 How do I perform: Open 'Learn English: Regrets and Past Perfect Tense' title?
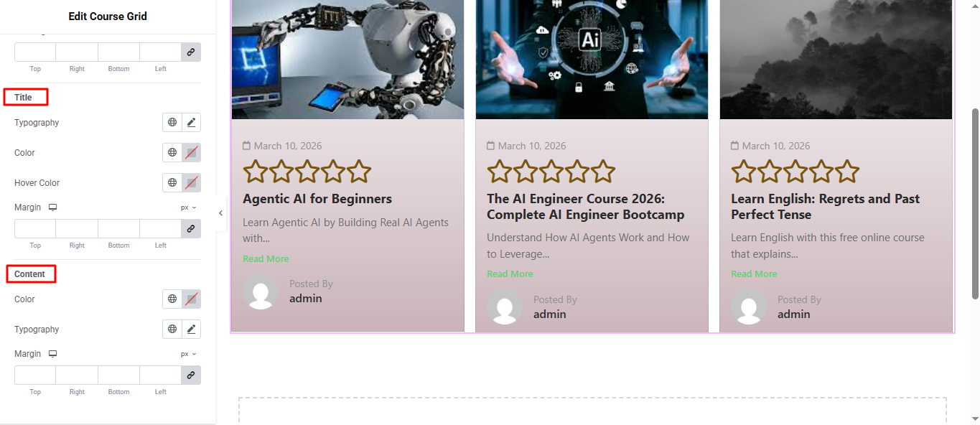(825, 207)
